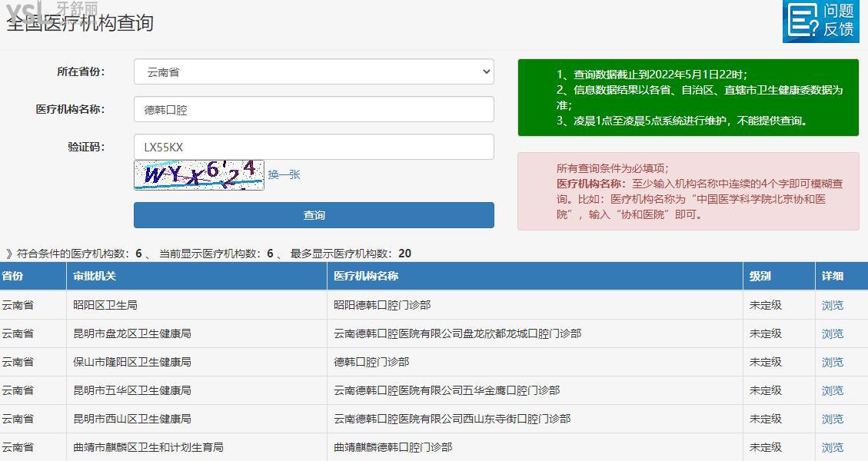Click the 最多显示医疗机构数 20 text

tap(351, 254)
